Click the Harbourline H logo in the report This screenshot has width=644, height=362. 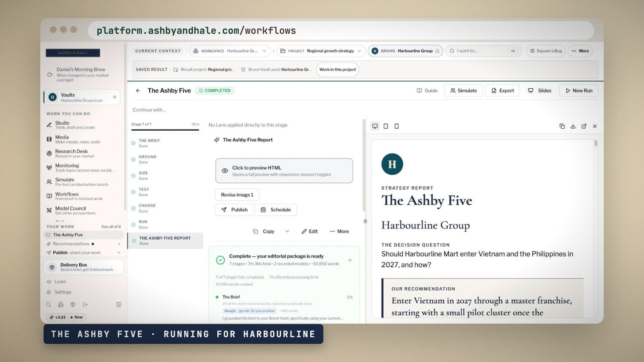pos(392,164)
